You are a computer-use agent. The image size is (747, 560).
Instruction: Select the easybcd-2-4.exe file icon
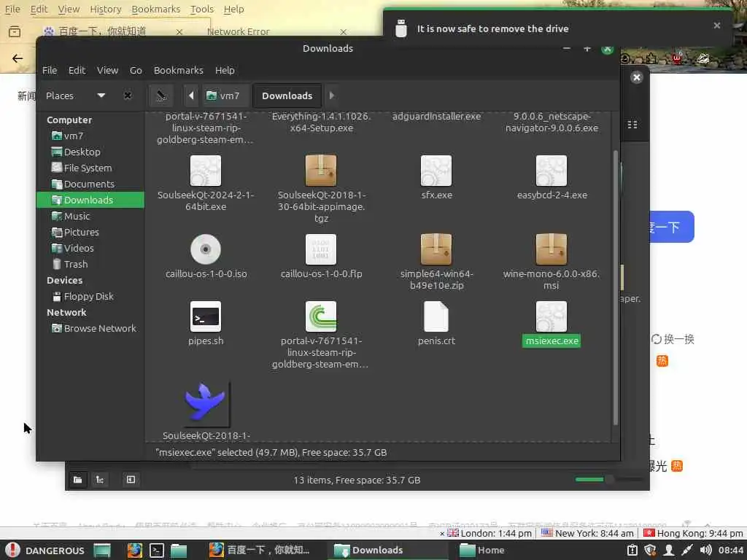pyautogui.click(x=551, y=171)
